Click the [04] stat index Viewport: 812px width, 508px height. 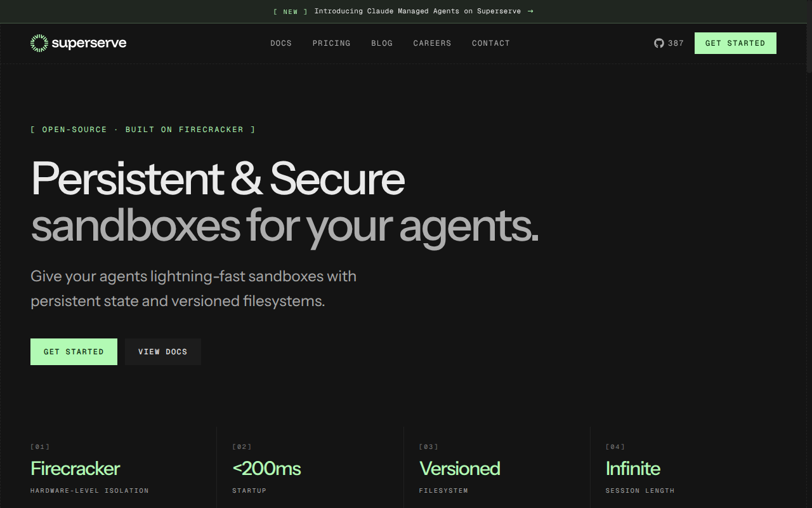(615, 447)
